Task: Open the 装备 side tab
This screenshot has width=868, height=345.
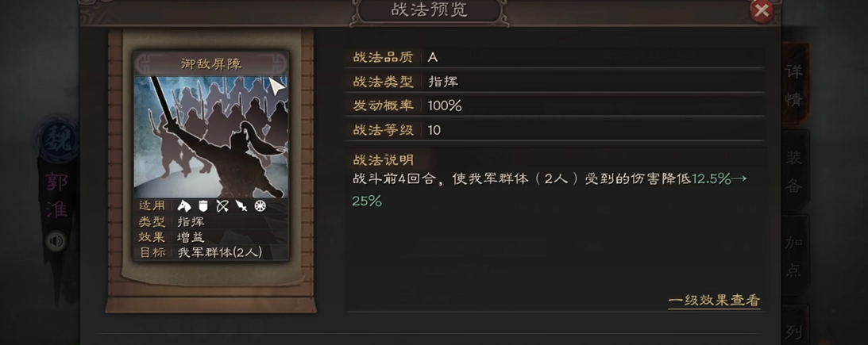Action: click(x=794, y=171)
